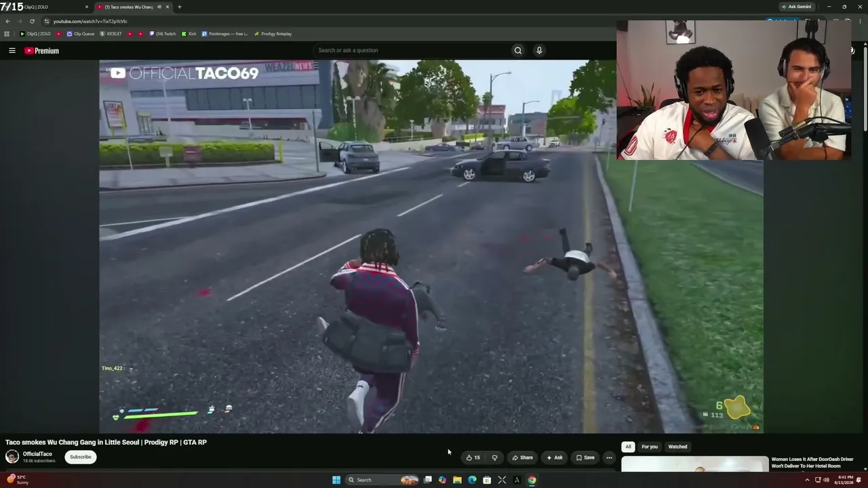868x488 pixels.
Task: Click the Ask button under the video
Action: click(x=555, y=457)
